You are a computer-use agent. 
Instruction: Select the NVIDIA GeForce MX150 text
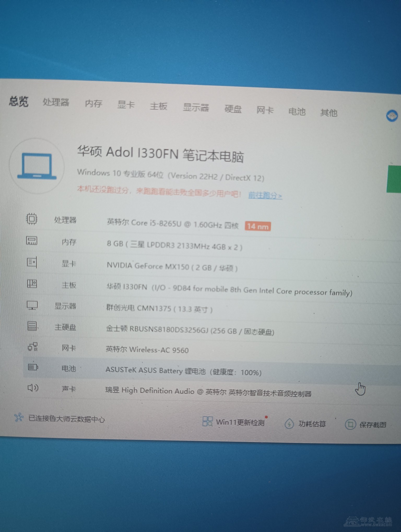(172, 267)
